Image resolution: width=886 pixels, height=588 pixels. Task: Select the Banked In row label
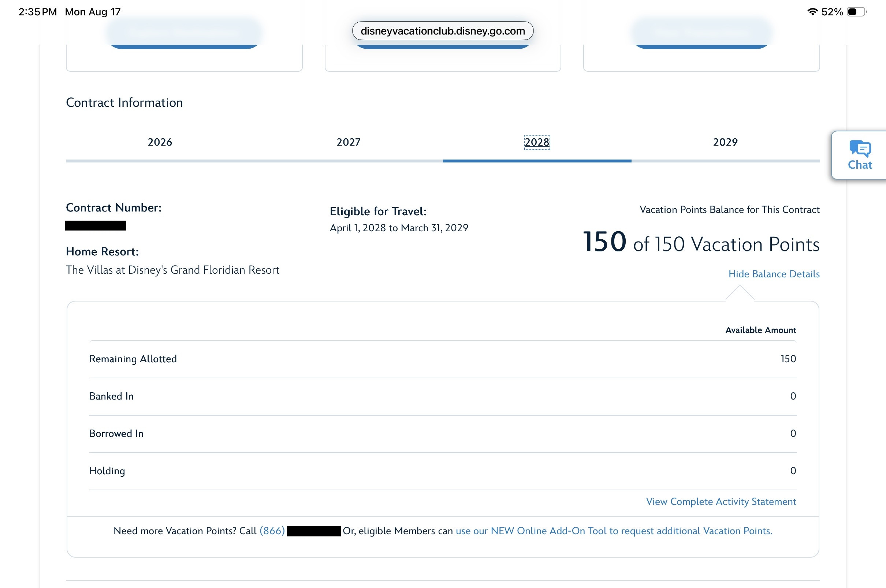(x=111, y=396)
